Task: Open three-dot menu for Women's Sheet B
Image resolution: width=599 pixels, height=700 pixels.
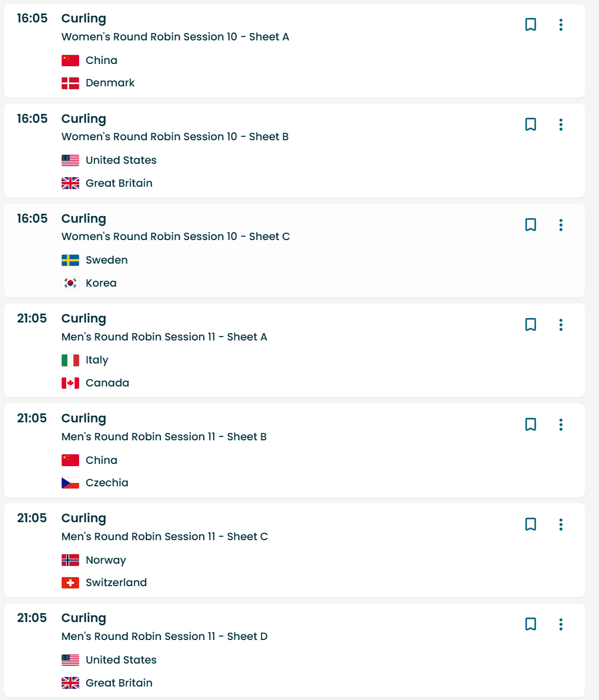Action: (560, 125)
